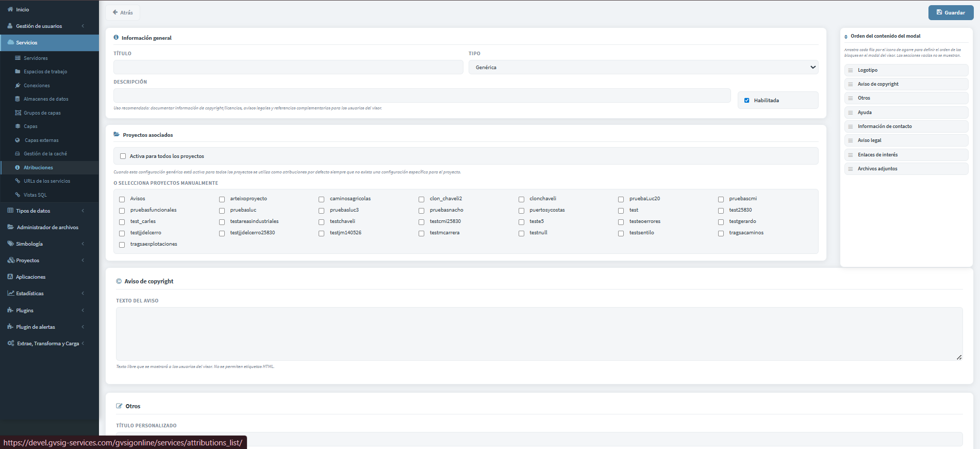Click the Inicio home icon

(x=10, y=9)
